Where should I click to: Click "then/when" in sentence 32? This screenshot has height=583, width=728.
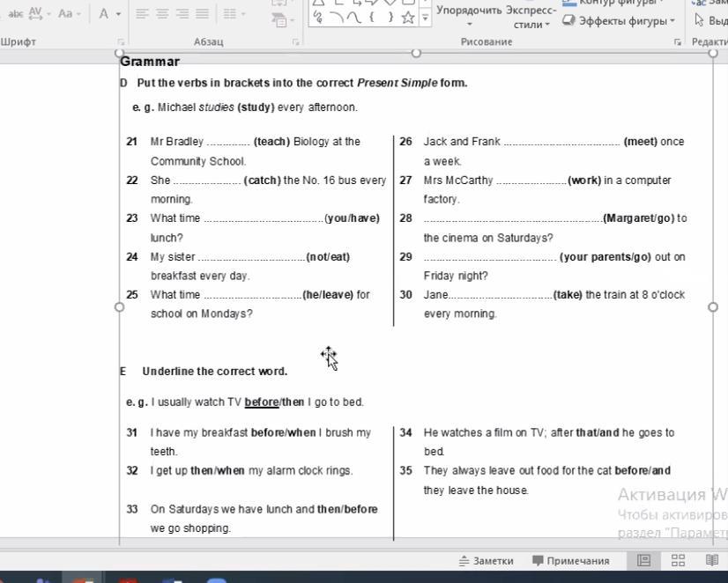(218, 471)
